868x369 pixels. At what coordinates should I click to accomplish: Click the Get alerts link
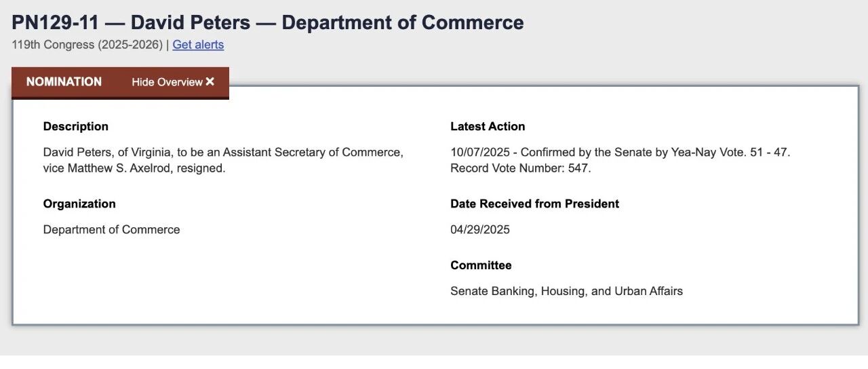(x=198, y=45)
